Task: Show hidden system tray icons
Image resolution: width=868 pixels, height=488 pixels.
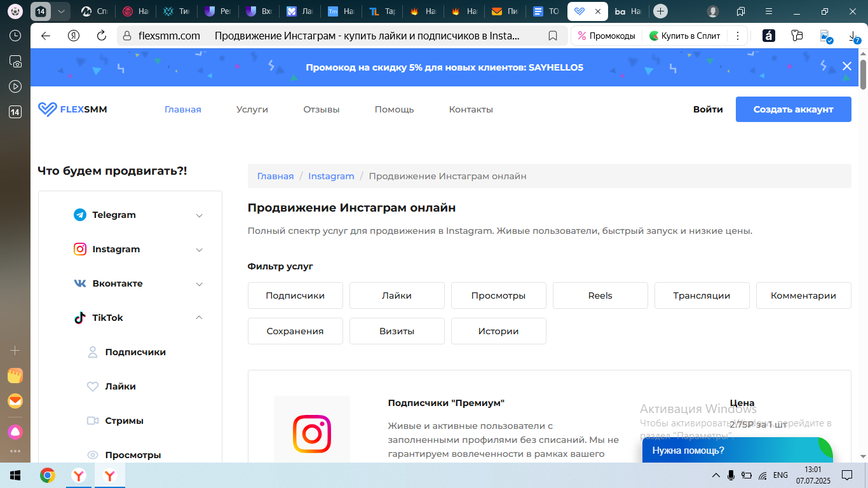Action: [716, 475]
